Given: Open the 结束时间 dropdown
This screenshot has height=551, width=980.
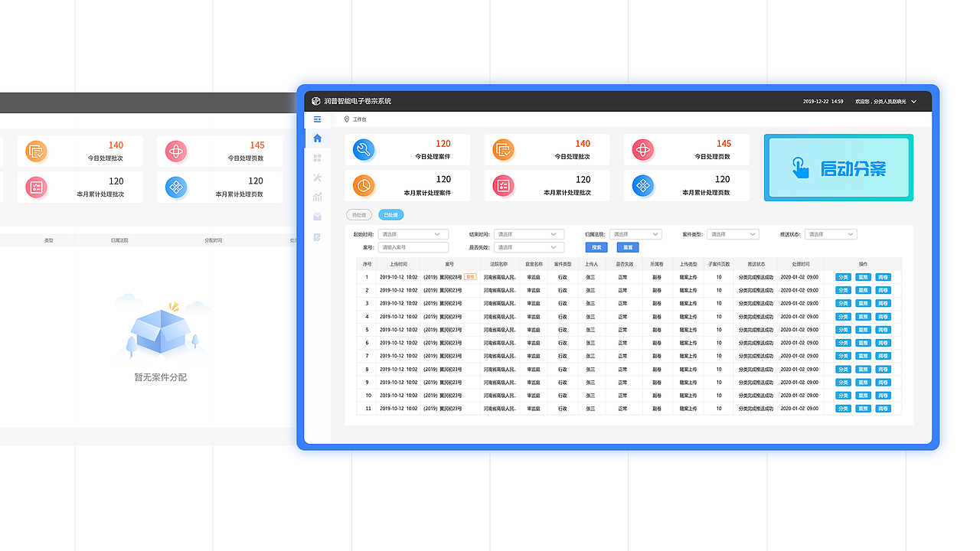Looking at the screenshot, I should 528,234.
